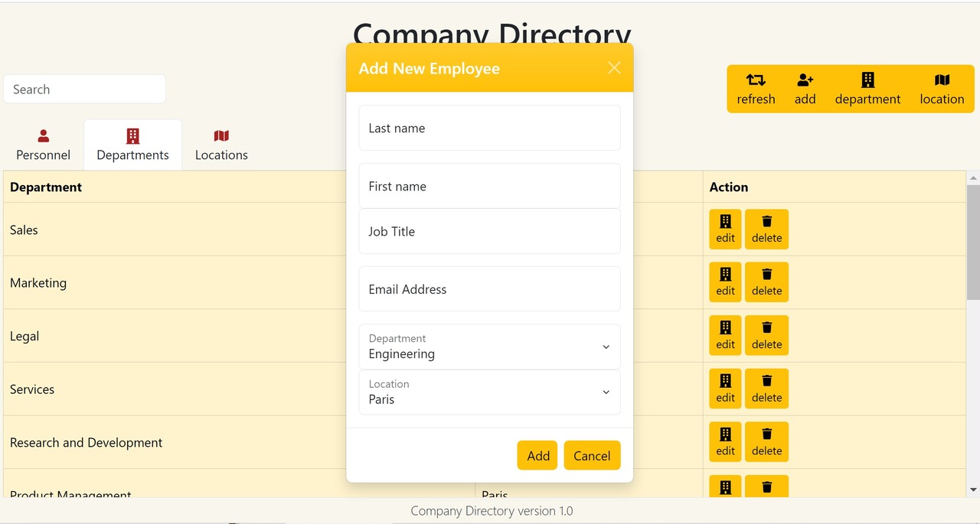This screenshot has width=980, height=524.
Task: Focus the Last name input field
Action: click(x=489, y=128)
